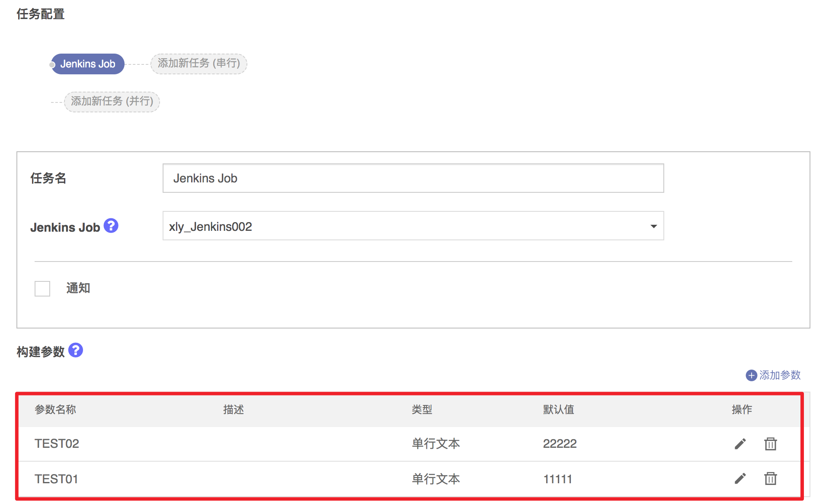Image resolution: width=813 pixels, height=504 pixels.
Task: Select the Jenkins Job task node
Action: pyautogui.click(x=87, y=64)
